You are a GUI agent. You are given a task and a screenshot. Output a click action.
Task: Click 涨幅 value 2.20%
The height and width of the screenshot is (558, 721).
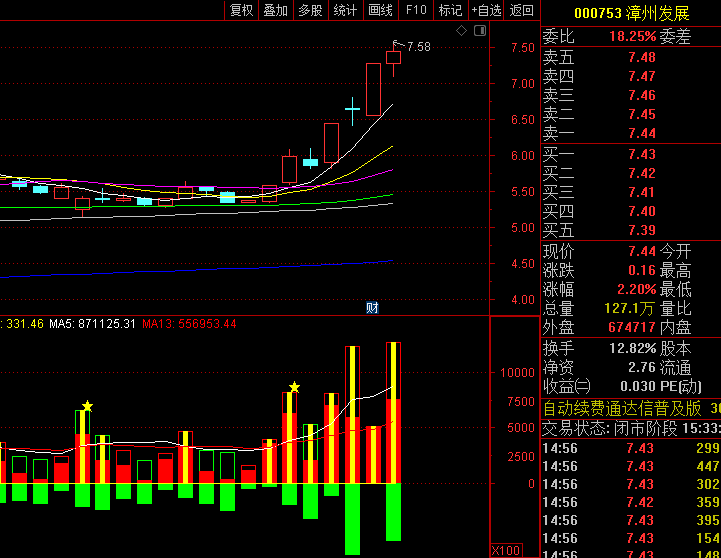pos(636,290)
